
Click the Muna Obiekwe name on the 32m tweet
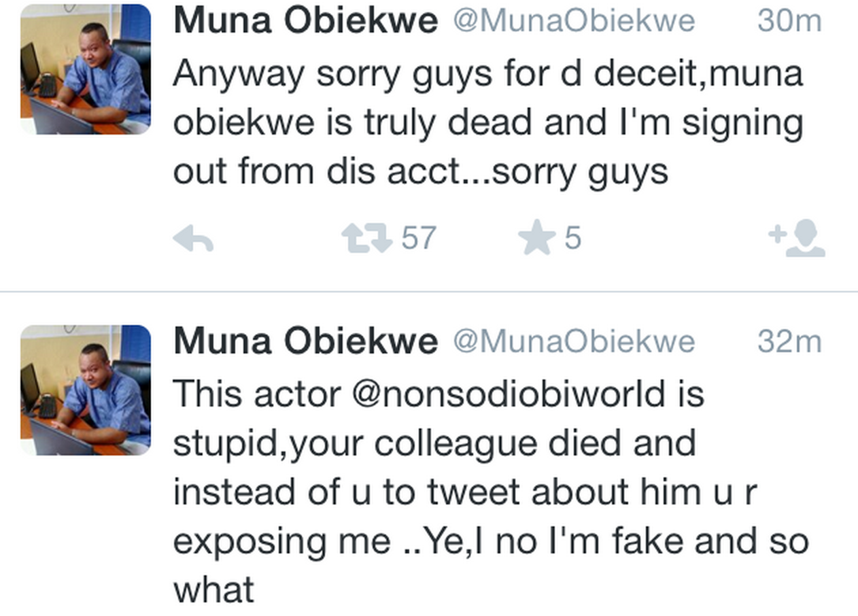pos(305,341)
